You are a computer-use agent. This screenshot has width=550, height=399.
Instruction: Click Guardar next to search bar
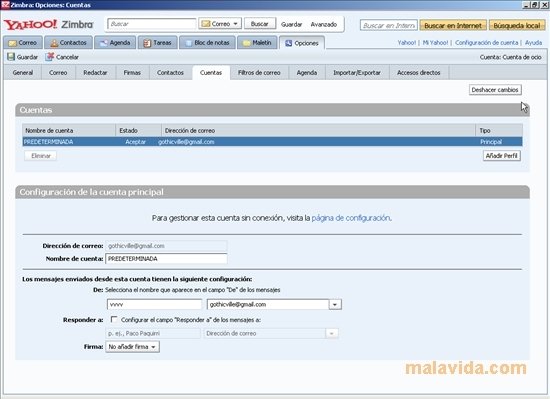coord(291,24)
